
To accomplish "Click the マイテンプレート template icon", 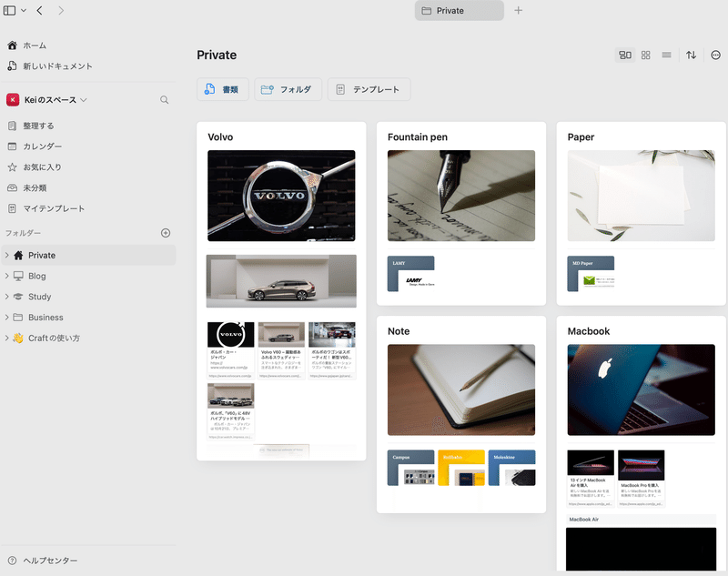I will pos(12,208).
